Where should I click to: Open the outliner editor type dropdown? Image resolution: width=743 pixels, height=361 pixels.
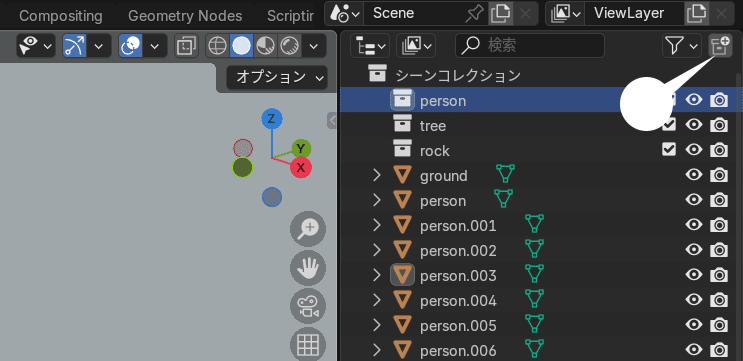(370, 46)
